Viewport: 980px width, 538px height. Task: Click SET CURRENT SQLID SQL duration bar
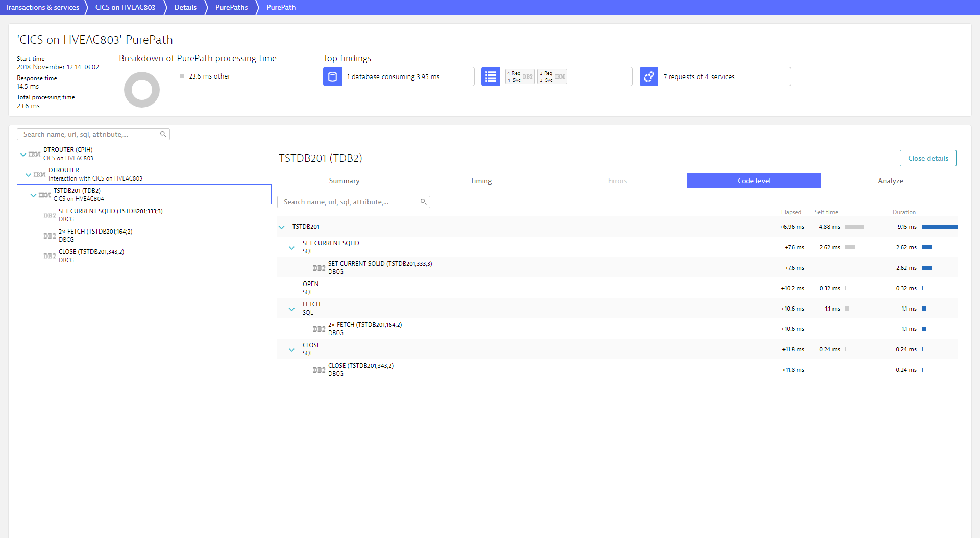[927, 247]
